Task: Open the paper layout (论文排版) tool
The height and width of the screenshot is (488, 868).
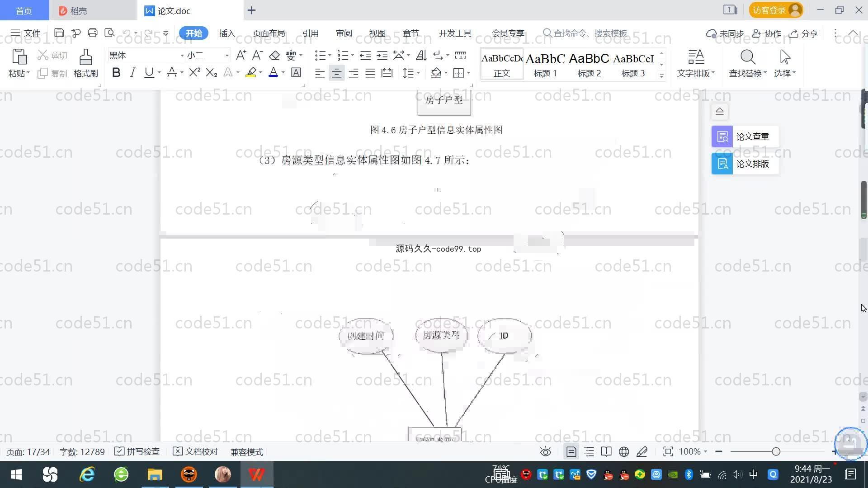Action: click(745, 164)
